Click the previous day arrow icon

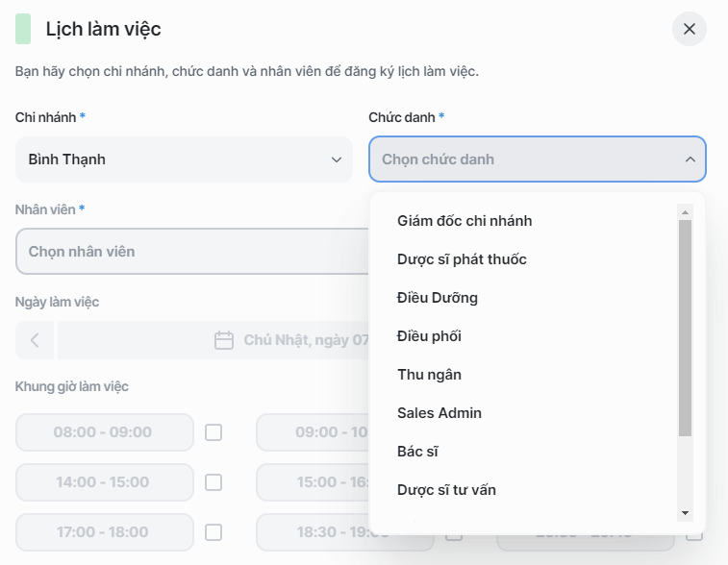click(36, 340)
